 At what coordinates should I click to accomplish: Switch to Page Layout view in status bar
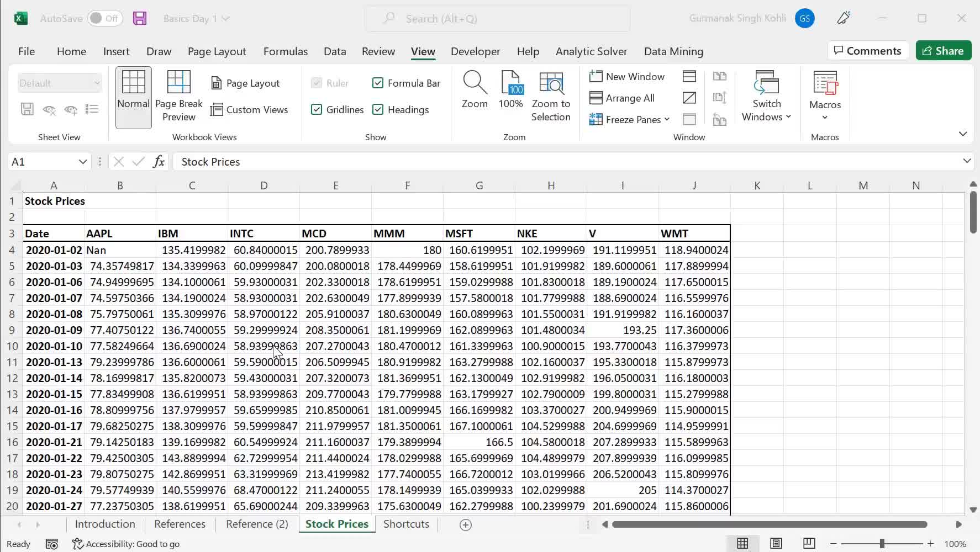(776, 544)
